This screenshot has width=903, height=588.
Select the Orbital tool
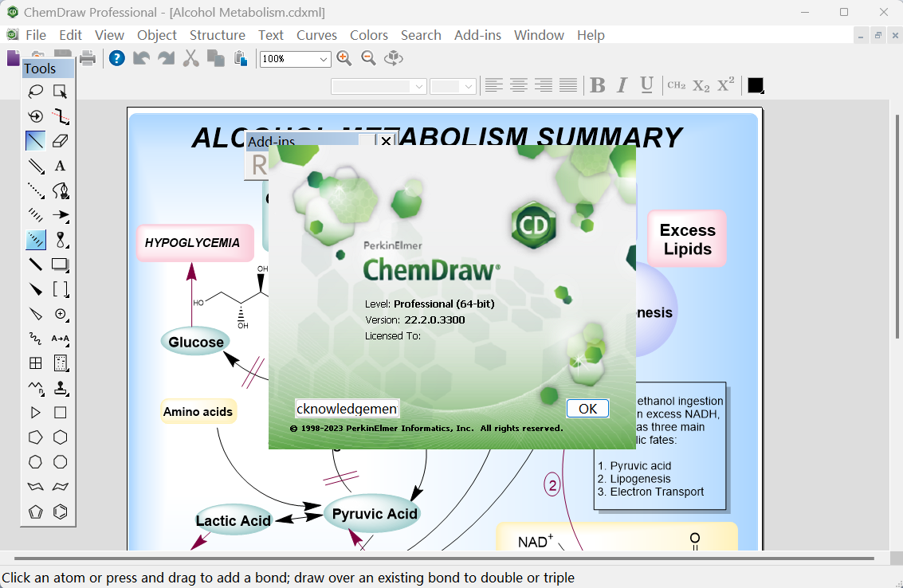click(60, 240)
